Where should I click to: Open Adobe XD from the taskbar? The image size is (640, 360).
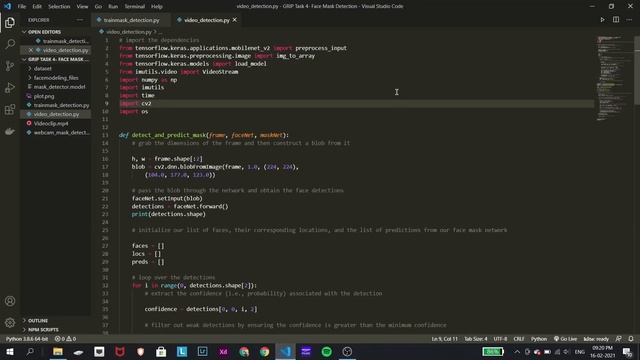(x=223, y=351)
